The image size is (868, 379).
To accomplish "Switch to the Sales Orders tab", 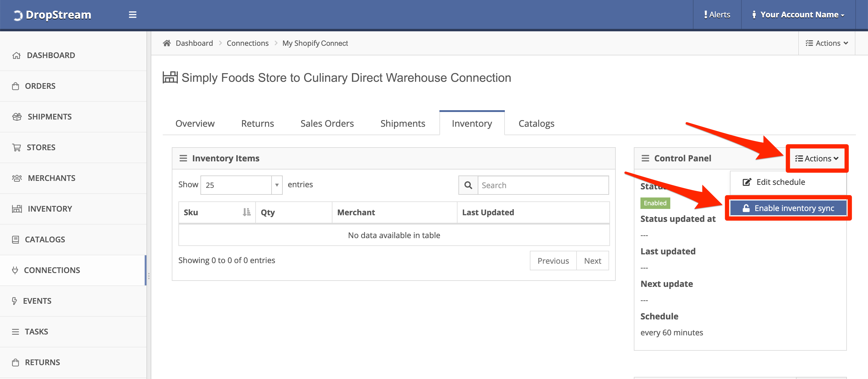I will (327, 123).
